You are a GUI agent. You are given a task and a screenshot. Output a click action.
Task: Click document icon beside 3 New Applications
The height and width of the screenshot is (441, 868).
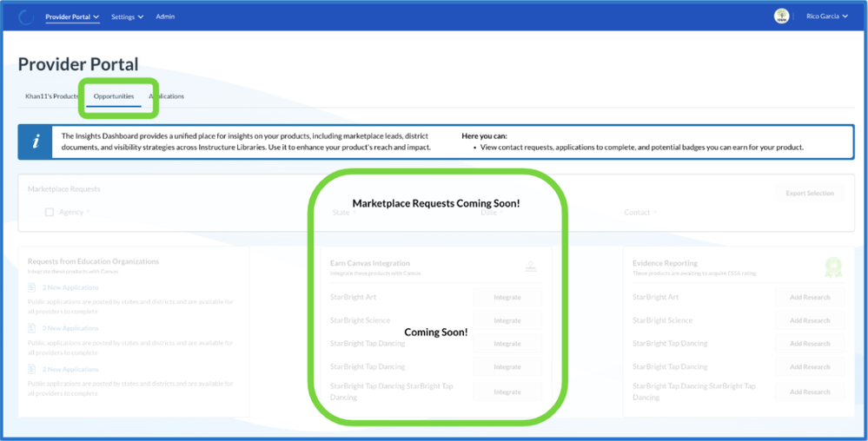tap(31, 328)
